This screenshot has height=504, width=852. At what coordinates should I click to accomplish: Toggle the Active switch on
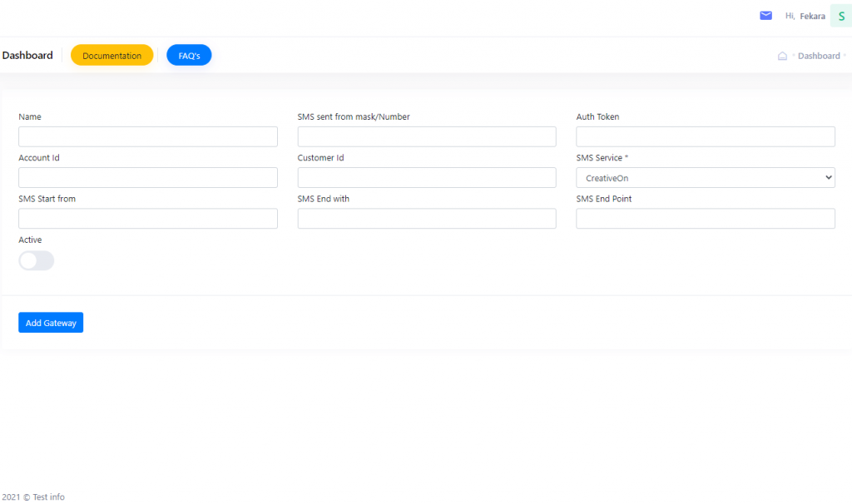click(x=37, y=261)
